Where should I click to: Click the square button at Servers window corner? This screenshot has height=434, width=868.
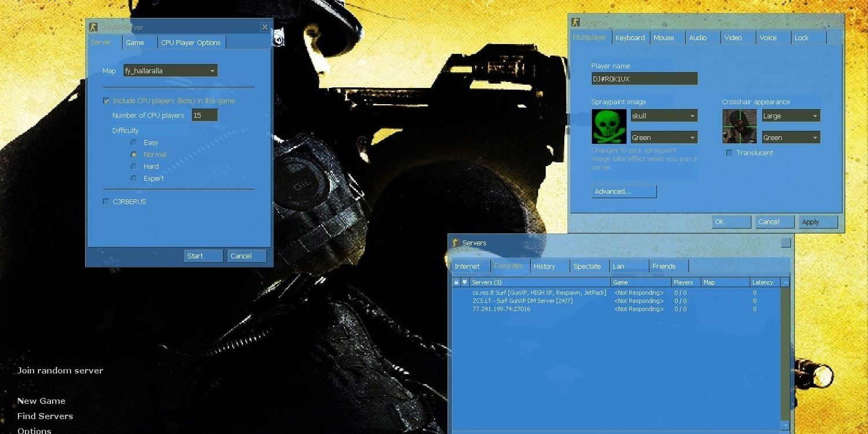(x=785, y=243)
